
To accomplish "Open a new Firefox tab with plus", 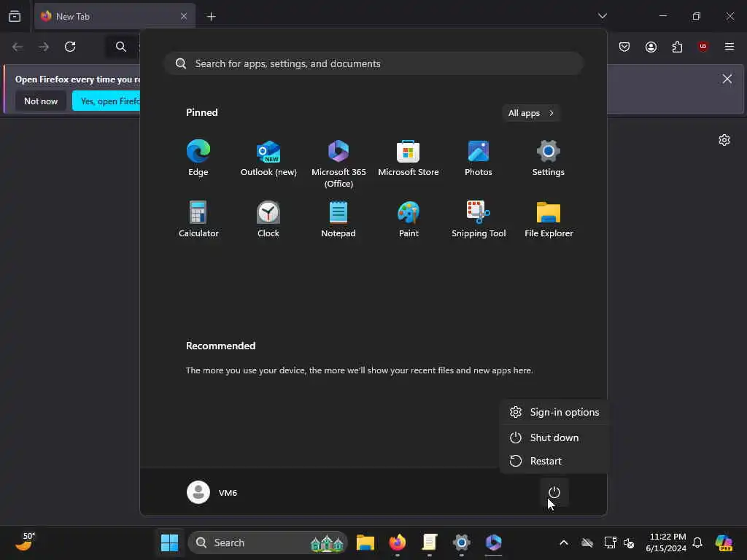I will [x=211, y=17].
